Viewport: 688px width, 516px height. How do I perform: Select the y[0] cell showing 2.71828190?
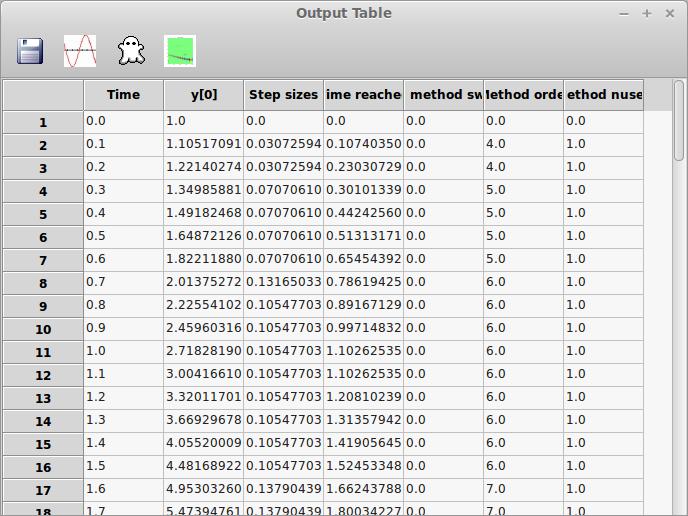point(203,351)
